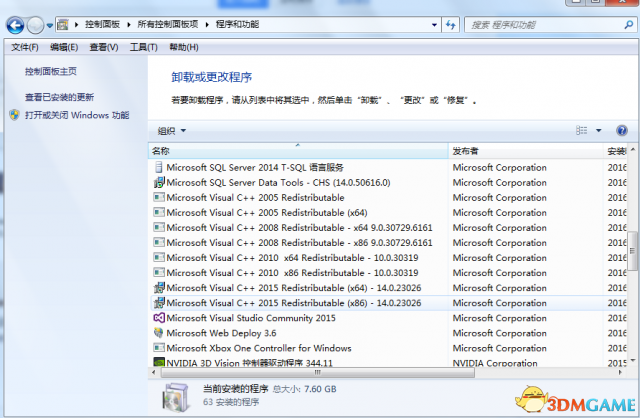Click the Microsoft Web Deploy 3.6 icon
The height and width of the screenshot is (418, 640).
[159, 333]
